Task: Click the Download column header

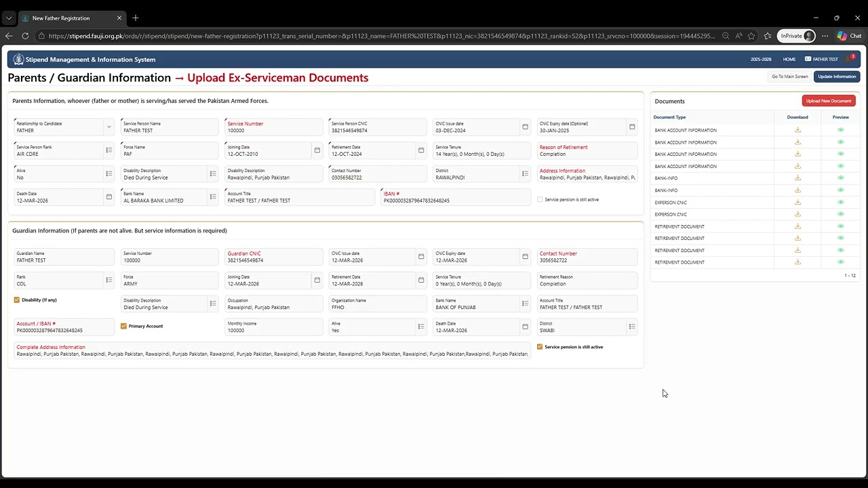Action: pyautogui.click(x=797, y=117)
